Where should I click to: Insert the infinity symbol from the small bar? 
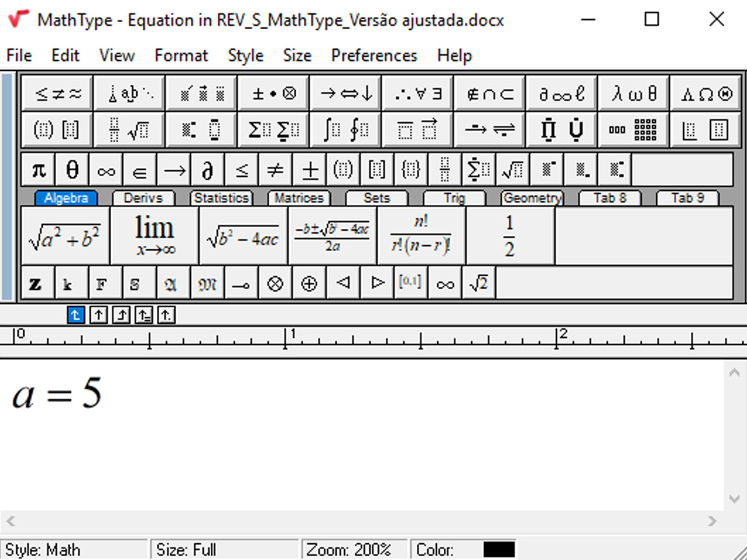click(106, 170)
